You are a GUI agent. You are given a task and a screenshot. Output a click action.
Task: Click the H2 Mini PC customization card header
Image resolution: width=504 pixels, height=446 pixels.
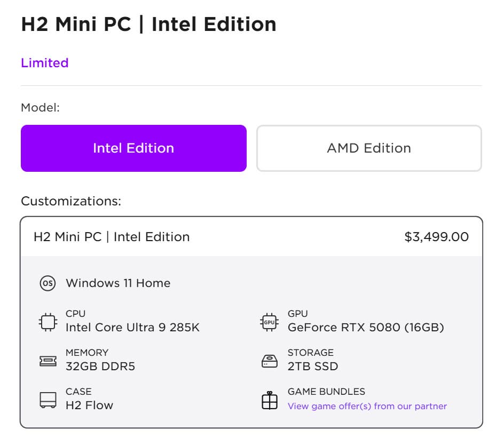112,237
